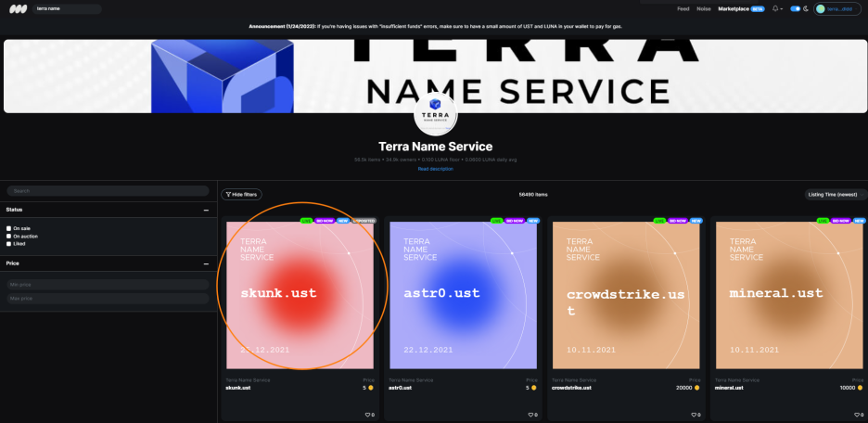Click the announcement text about insufficient funds
The width and height of the screenshot is (868, 423).
pos(435,26)
